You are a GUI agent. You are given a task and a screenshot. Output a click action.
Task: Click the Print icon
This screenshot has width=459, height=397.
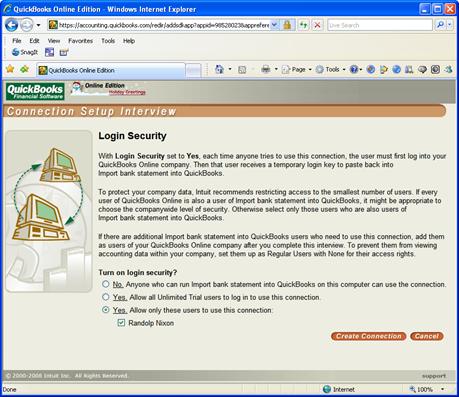266,69
